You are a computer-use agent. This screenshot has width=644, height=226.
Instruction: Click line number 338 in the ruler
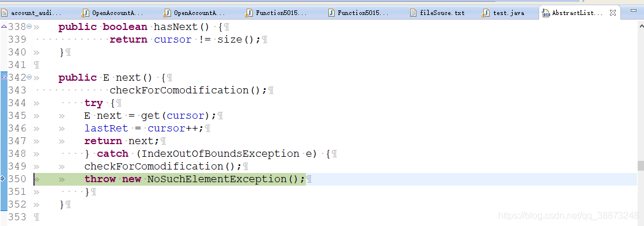pos(17,27)
